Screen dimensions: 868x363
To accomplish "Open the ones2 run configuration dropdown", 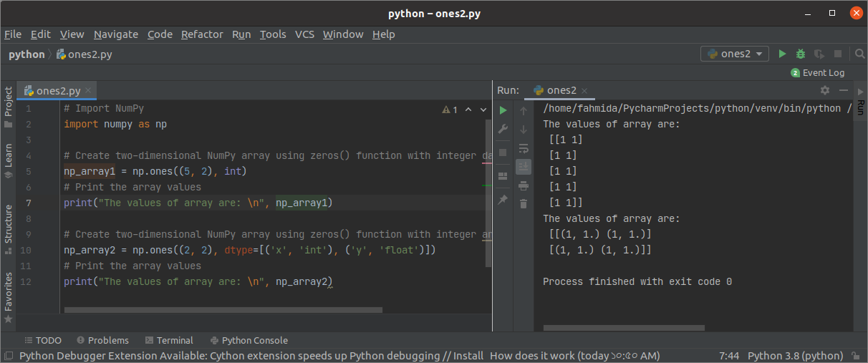I will (x=735, y=54).
